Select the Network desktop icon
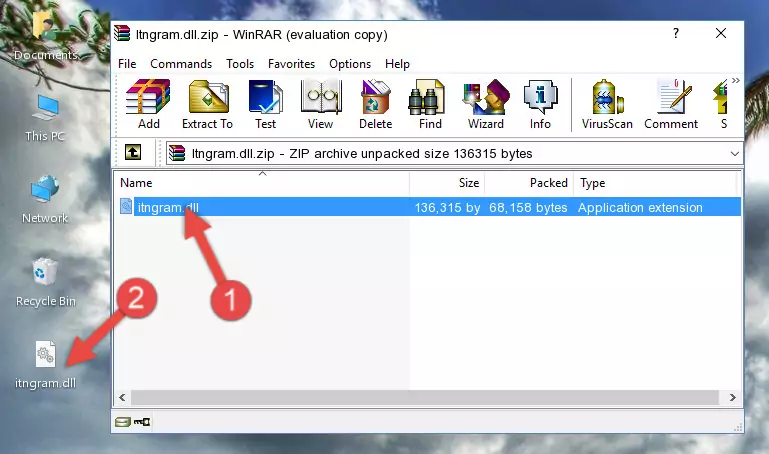This screenshot has width=769, height=454. pyautogui.click(x=45, y=200)
